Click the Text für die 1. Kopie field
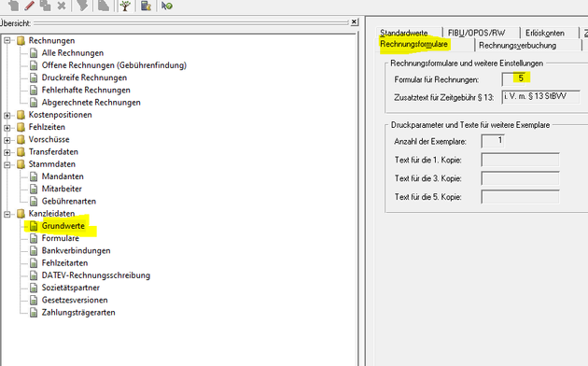This screenshot has height=366, width=588. point(521,160)
